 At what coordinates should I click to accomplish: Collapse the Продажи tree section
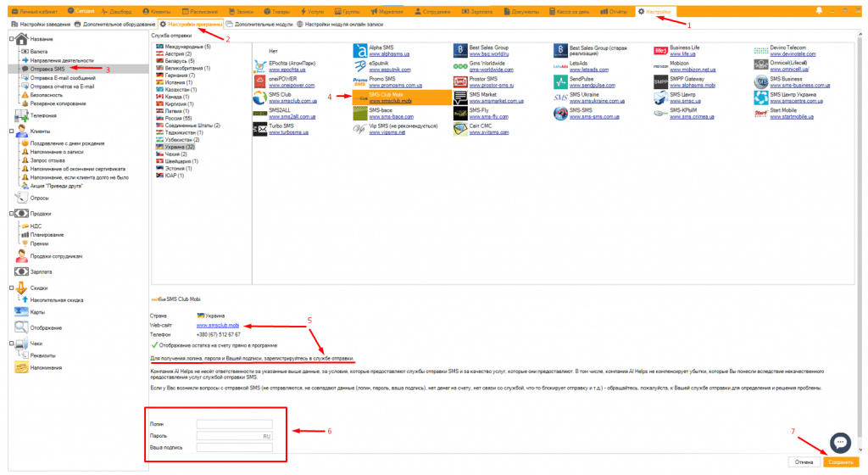coord(11,213)
